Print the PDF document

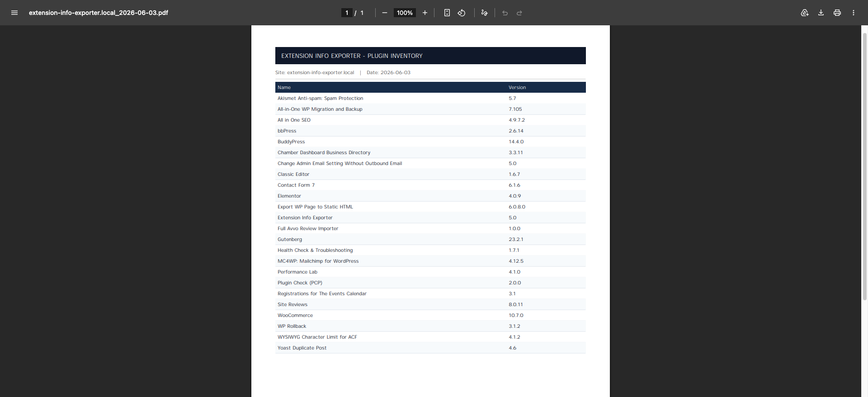pos(837,13)
